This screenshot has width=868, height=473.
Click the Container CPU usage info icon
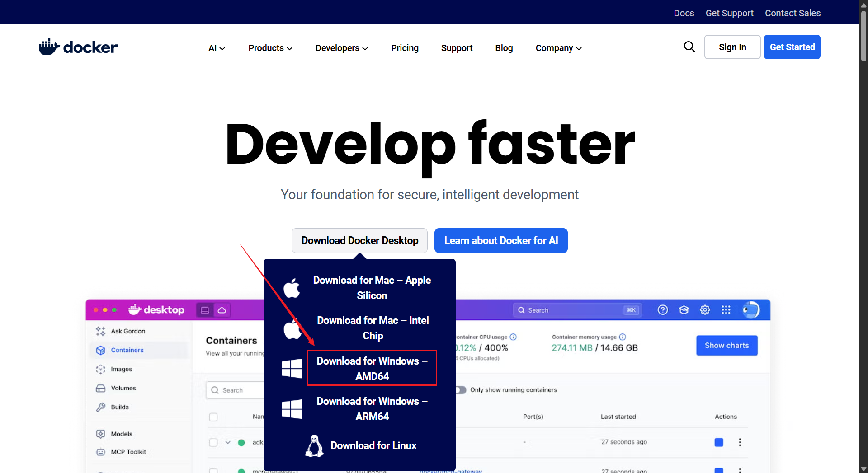tap(513, 337)
